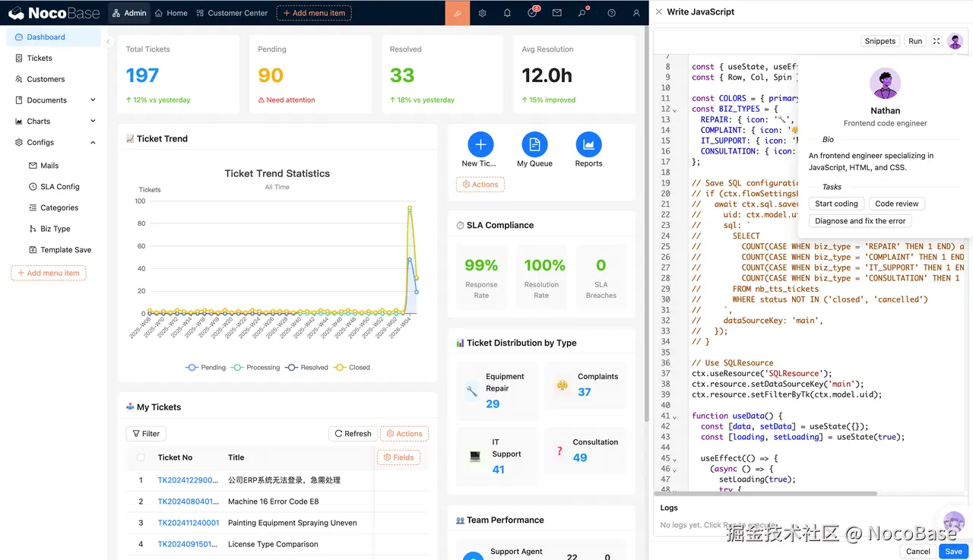Open the search icon with red dot
The image size is (973, 560).
pos(583,13)
